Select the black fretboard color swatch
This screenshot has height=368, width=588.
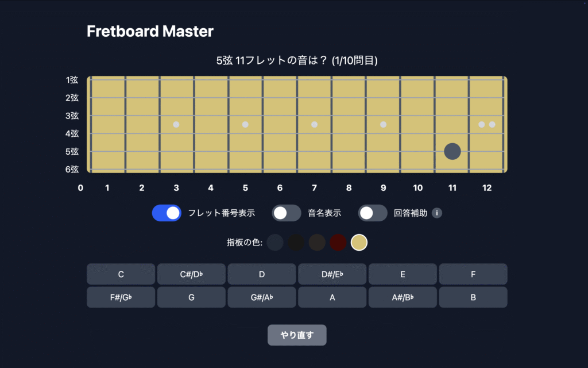coord(296,243)
